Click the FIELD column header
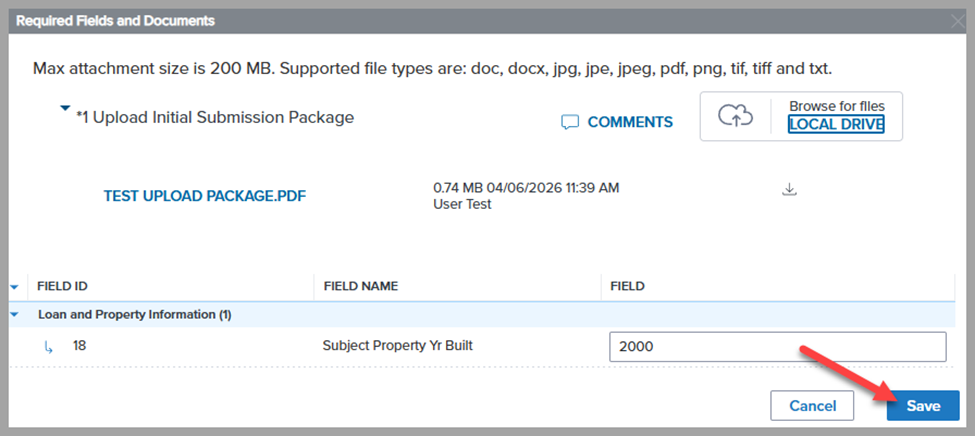This screenshot has width=975, height=436. click(x=627, y=286)
